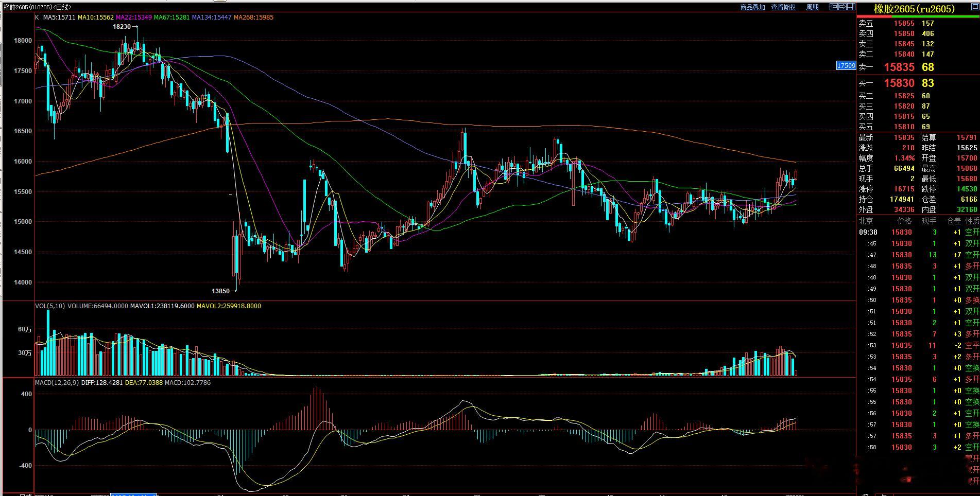Select the :52 tick row with 7 lots
The image size is (980, 496).
918,334
